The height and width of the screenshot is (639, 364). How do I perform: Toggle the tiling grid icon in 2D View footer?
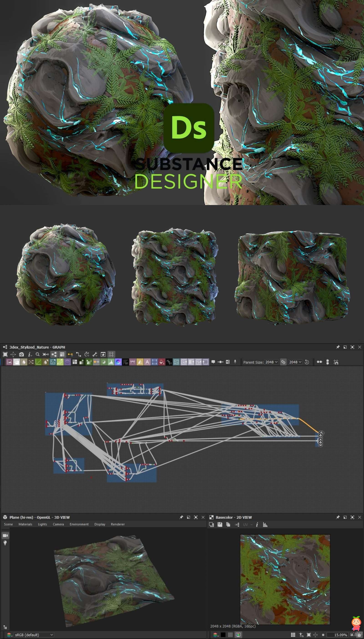[293, 634]
